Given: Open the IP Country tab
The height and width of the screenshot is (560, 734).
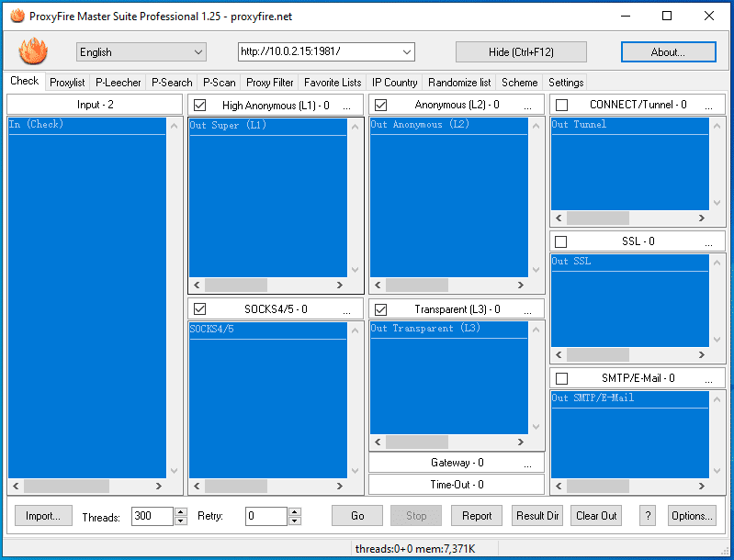Looking at the screenshot, I should point(394,83).
